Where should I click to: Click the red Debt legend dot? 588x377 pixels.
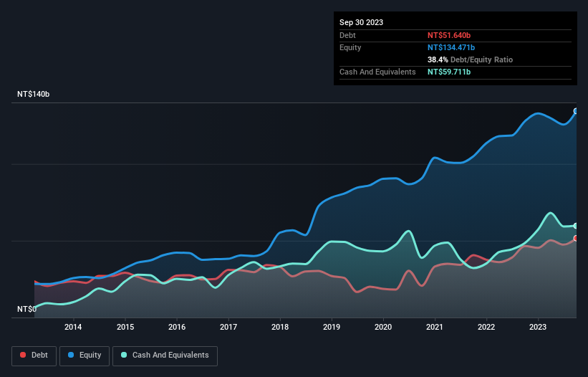[23, 355]
